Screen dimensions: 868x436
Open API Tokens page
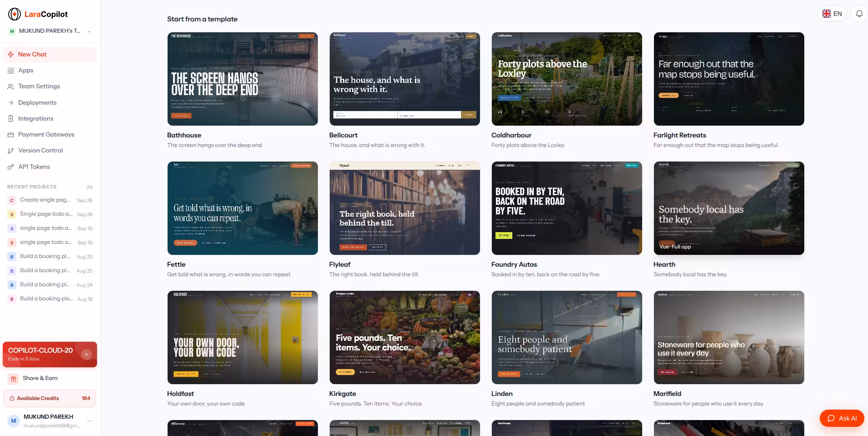[x=50, y=167]
